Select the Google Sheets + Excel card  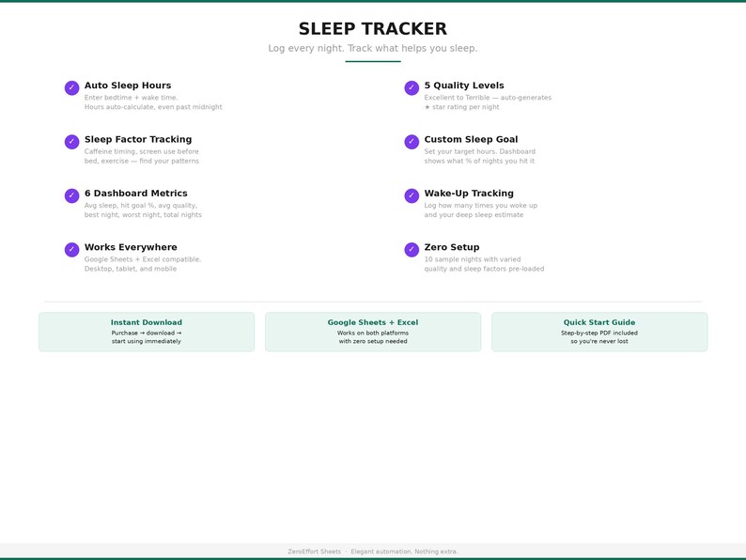pos(373,332)
